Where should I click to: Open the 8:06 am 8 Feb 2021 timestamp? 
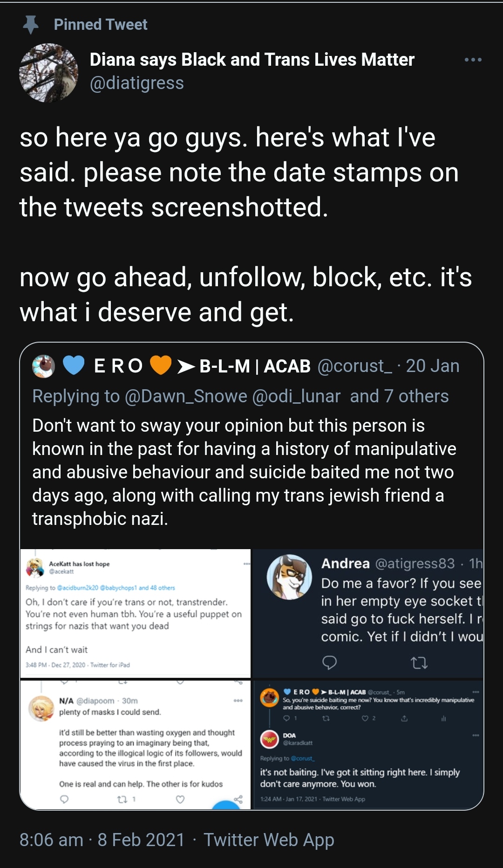[102, 840]
